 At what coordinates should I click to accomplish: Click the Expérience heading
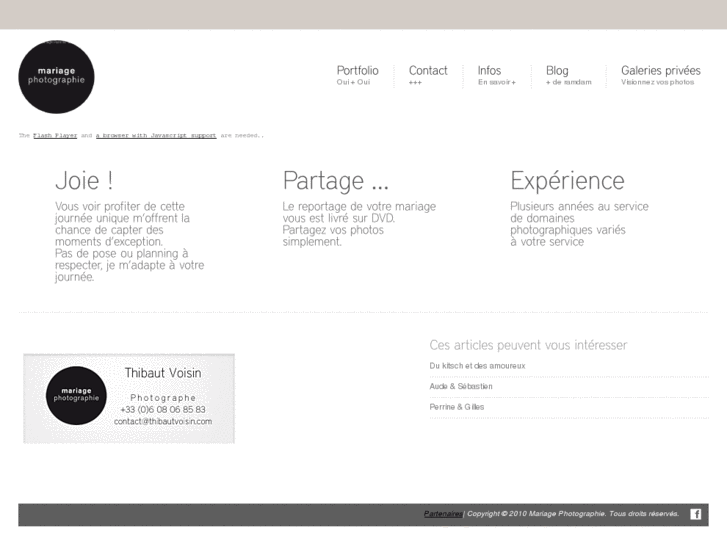(568, 180)
